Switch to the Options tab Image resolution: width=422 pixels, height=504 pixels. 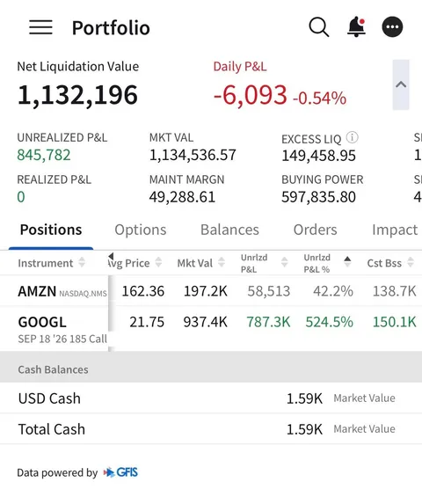[141, 230]
